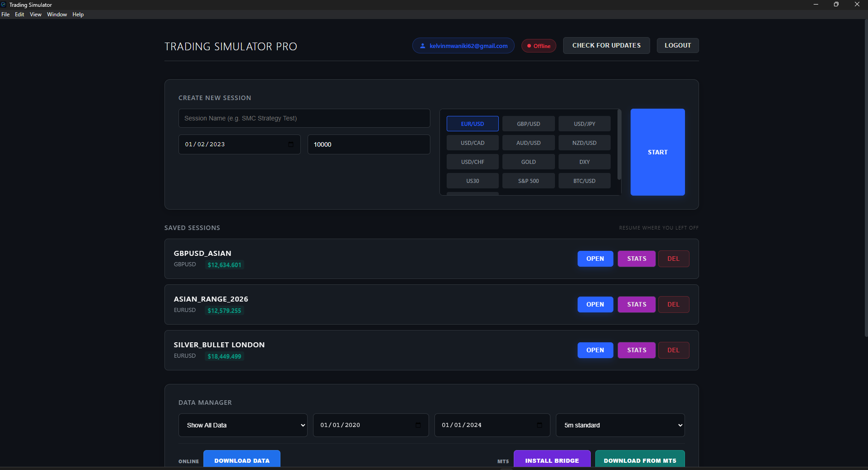Open the Window menu
This screenshot has width=868, height=470.
point(57,14)
